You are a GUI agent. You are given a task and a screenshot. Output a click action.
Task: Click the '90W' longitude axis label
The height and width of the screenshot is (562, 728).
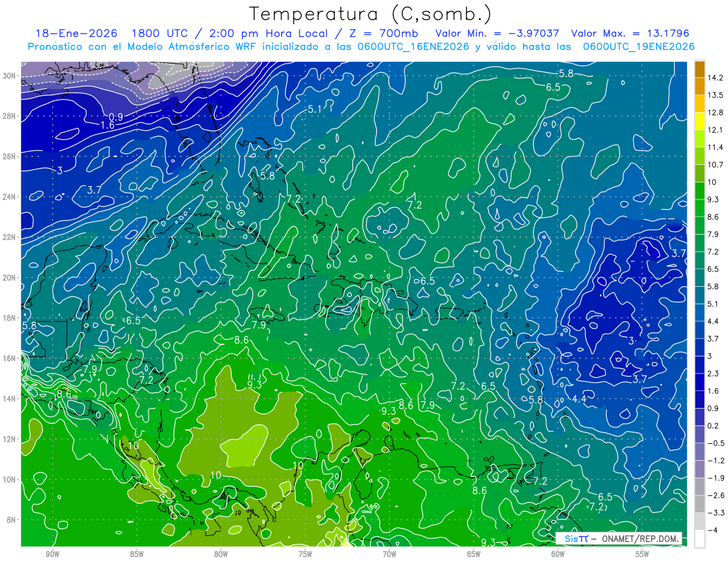[52, 555]
